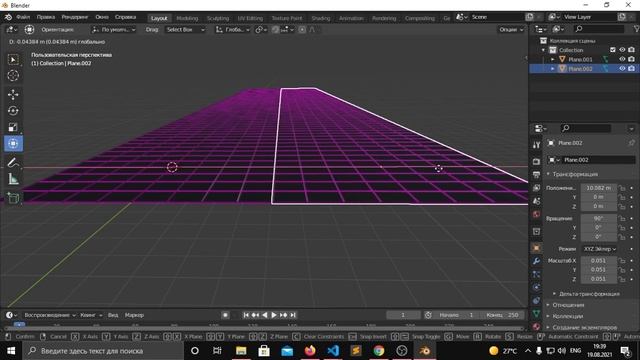Select the Scale tool
Image resolution: width=640 pixels, height=360 pixels.
[x=13, y=127]
